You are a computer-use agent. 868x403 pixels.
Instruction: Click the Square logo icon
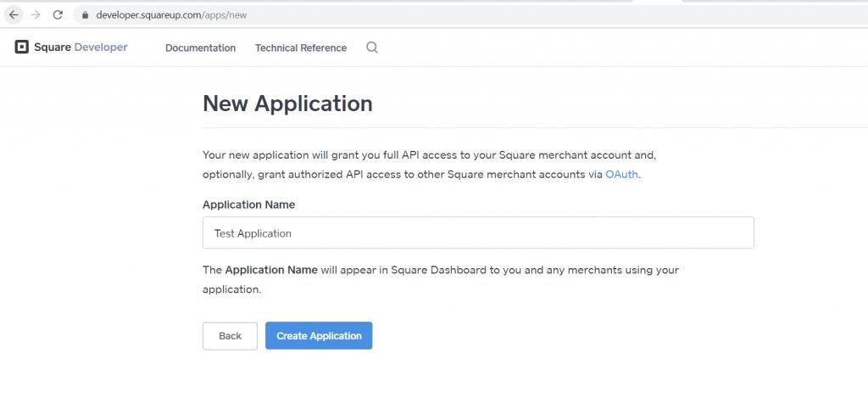21,48
